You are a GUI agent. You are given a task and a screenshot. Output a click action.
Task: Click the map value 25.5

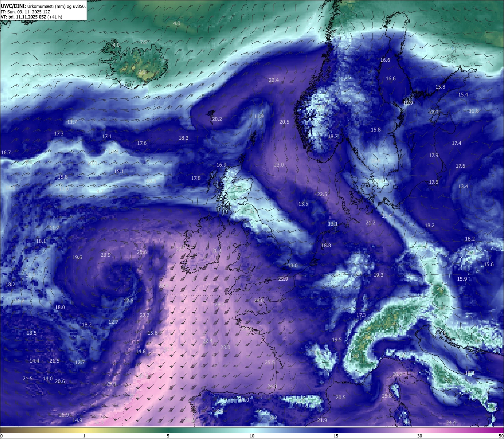point(270,362)
